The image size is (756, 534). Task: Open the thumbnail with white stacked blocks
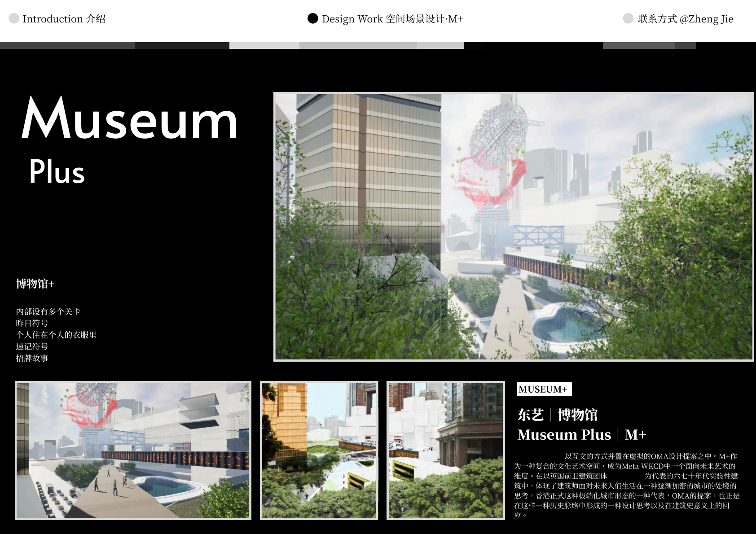(445, 450)
